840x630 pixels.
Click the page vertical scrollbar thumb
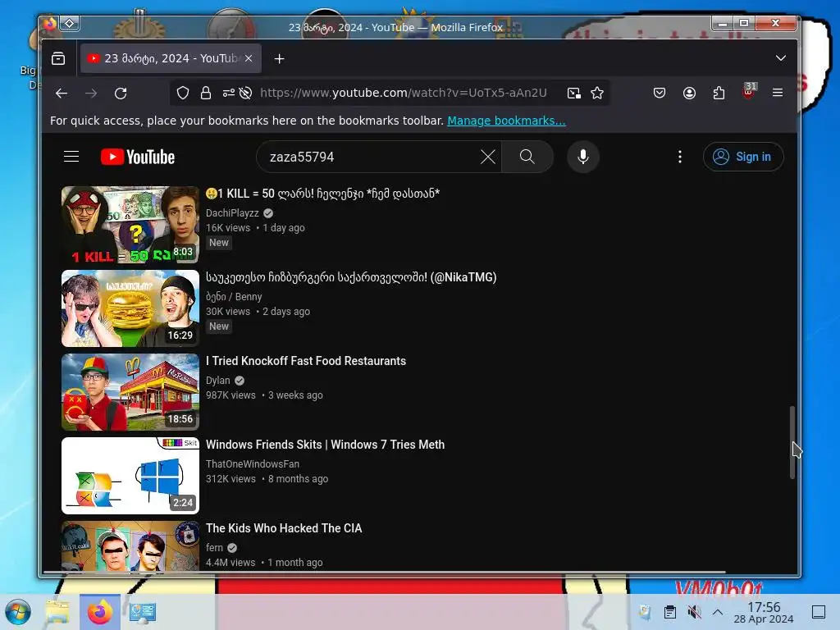(792, 442)
